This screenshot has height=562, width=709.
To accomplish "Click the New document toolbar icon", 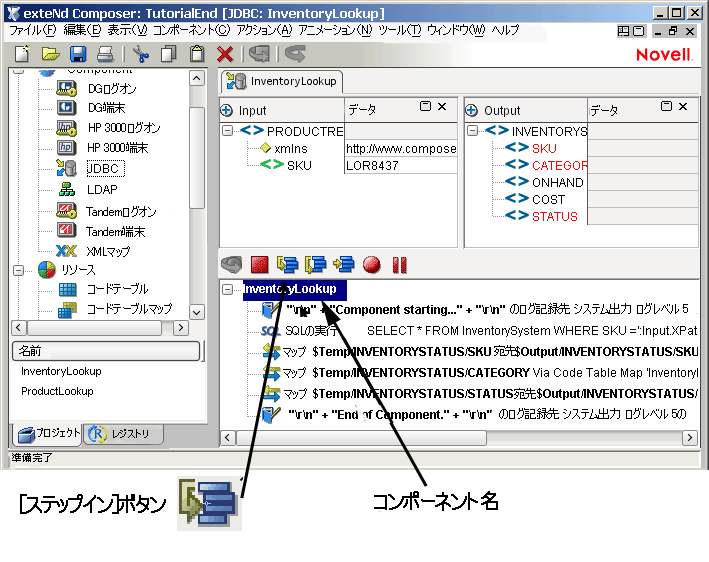I will pyautogui.click(x=23, y=54).
